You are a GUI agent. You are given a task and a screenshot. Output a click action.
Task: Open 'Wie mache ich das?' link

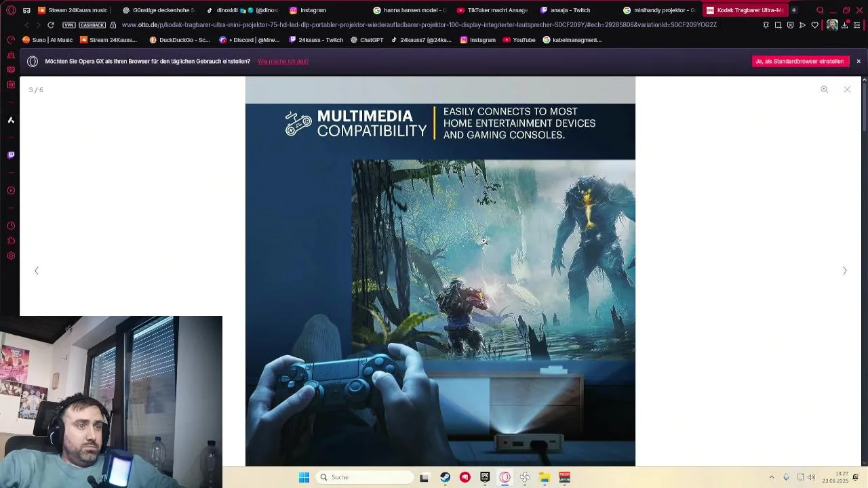click(x=283, y=61)
